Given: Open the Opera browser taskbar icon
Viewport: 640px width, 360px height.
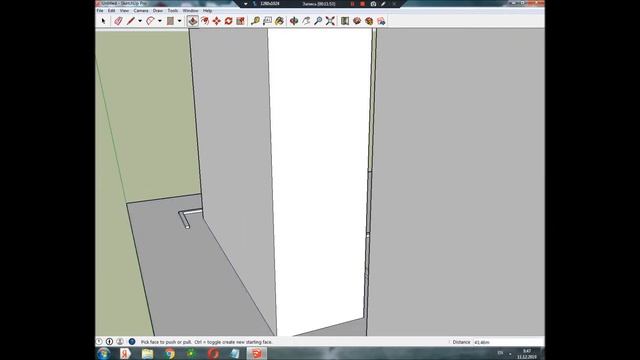Looking at the screenshot, I should [x=213, y=353].
